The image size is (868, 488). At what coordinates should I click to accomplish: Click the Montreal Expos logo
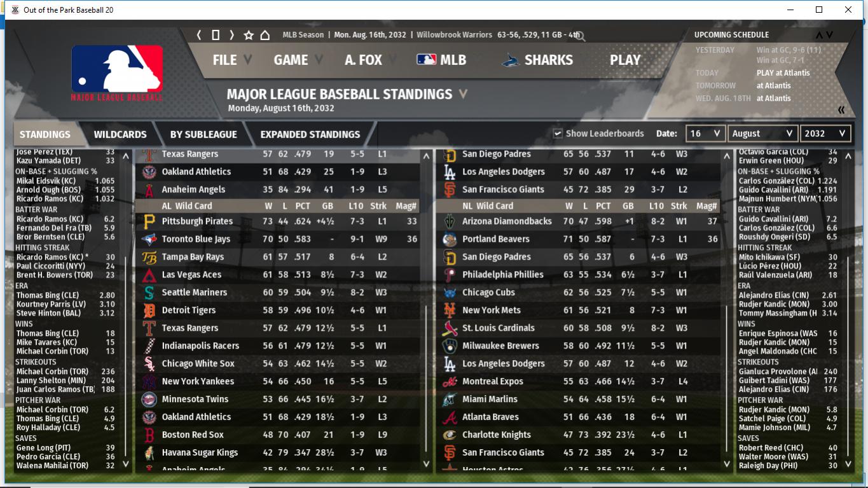pyautogui.click(x=450, y=382)
